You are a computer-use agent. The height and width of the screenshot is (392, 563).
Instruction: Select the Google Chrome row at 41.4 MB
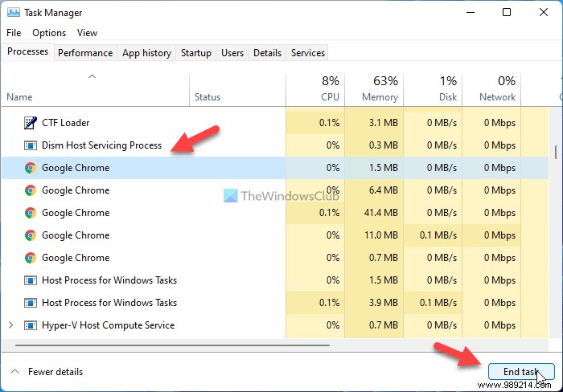(x=275, y=213)
